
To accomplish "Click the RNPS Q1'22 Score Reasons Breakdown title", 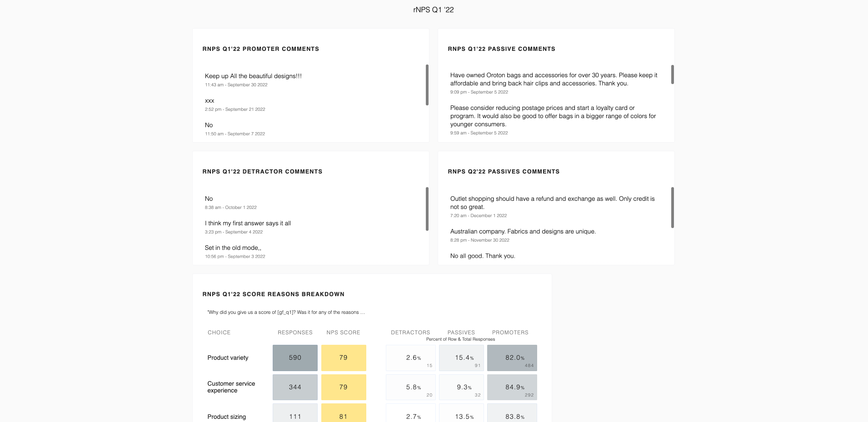I will point(274,294).
